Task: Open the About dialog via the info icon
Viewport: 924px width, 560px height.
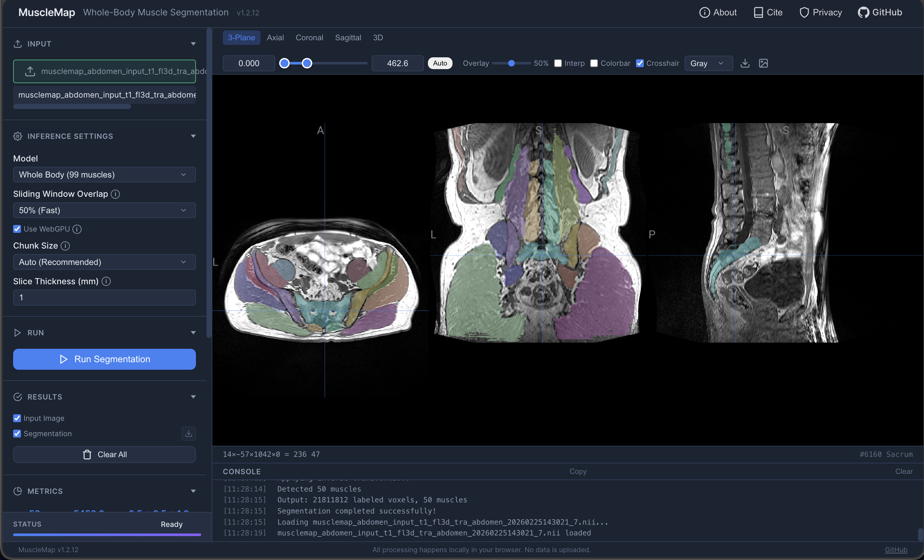Action: coord(705,12)
